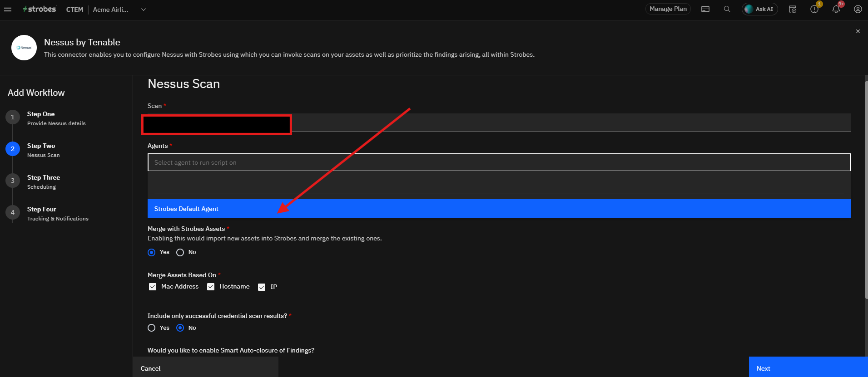Screen dimensions: 868x377
Task: Select No for Merge with Strobes Assets
Action: [x=180, y=252]
